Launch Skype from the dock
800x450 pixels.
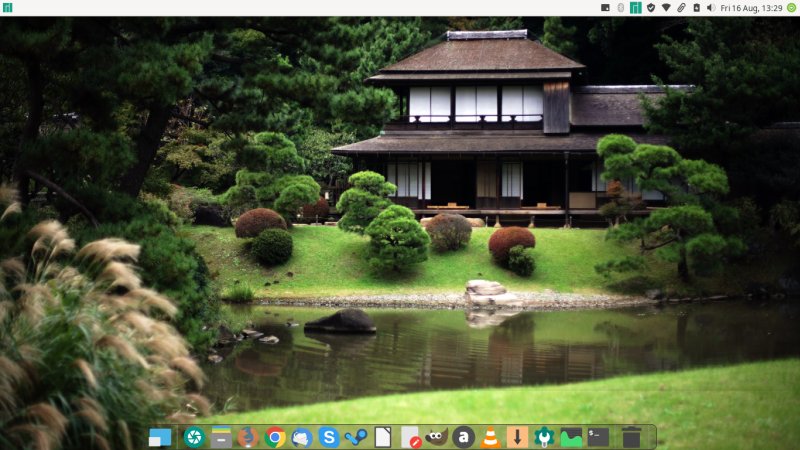pos(329,437)
